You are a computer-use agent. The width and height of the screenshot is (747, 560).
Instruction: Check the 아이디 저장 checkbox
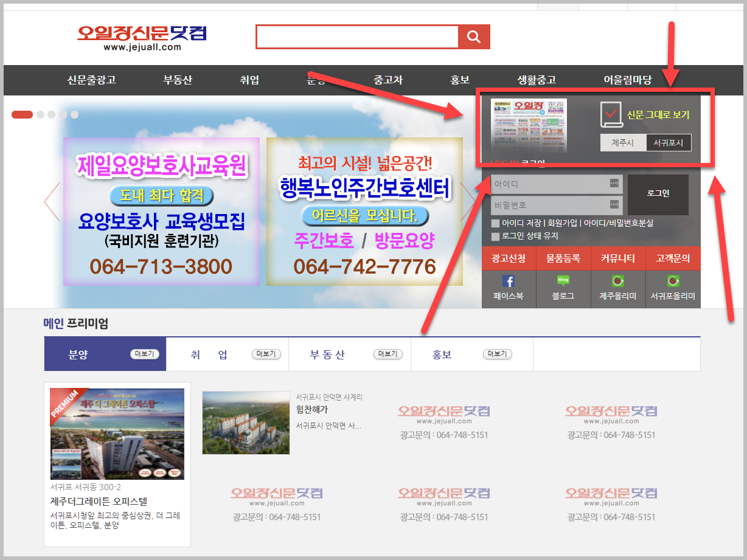click(x=495, y=223)
